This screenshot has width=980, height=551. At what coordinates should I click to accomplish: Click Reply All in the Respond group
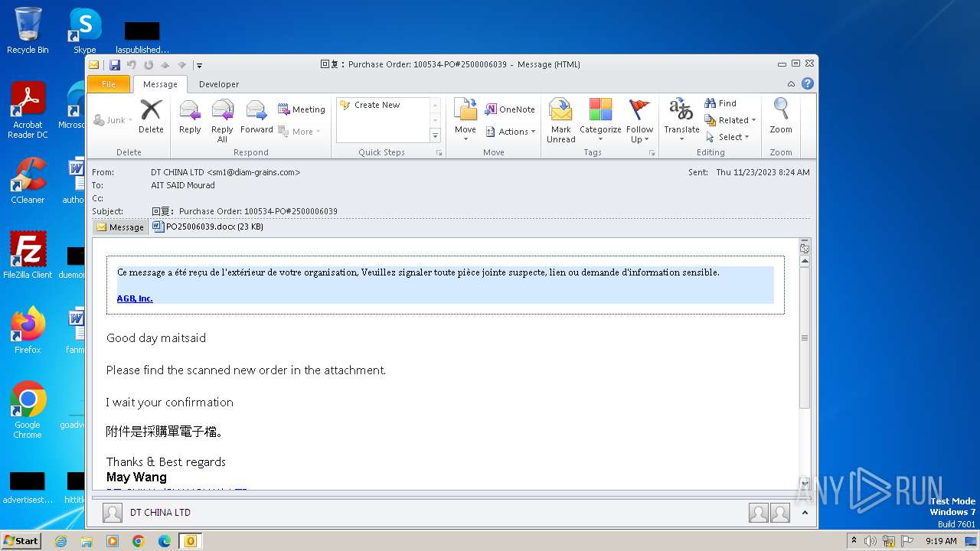[x=222, y=121]
